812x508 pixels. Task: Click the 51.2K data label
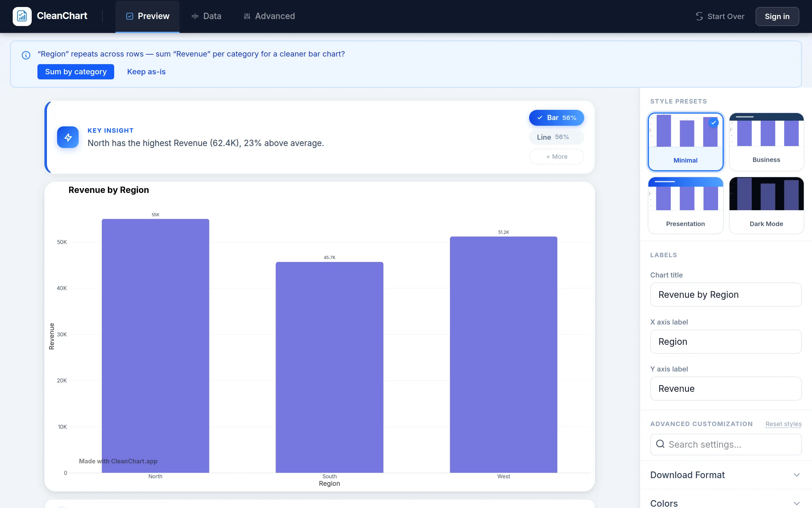(503, 232)
